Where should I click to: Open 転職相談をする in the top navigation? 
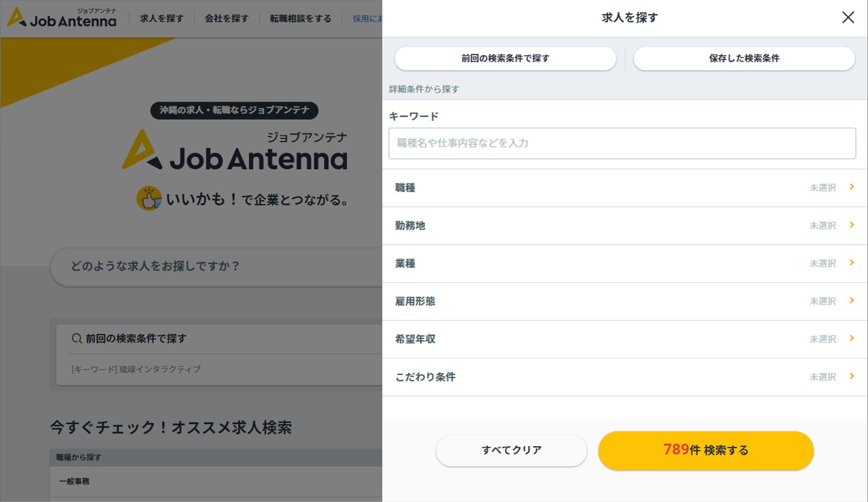[x=301, y=19]
